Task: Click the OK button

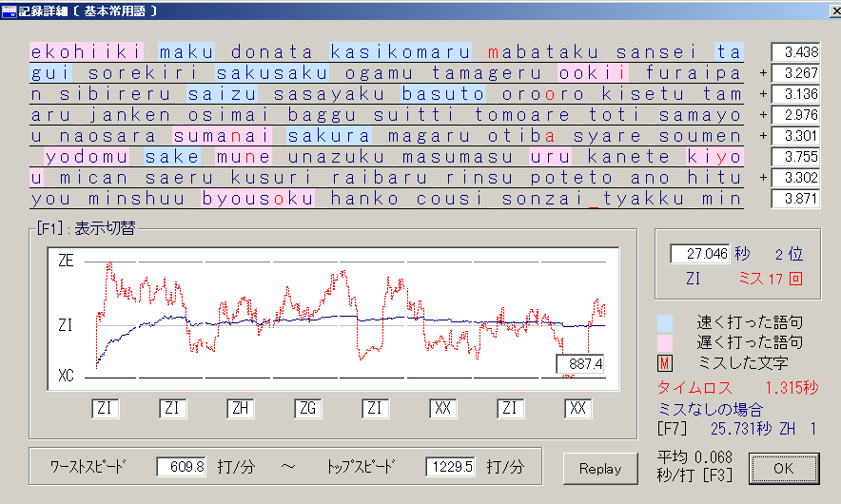Action: pos(784,469)
